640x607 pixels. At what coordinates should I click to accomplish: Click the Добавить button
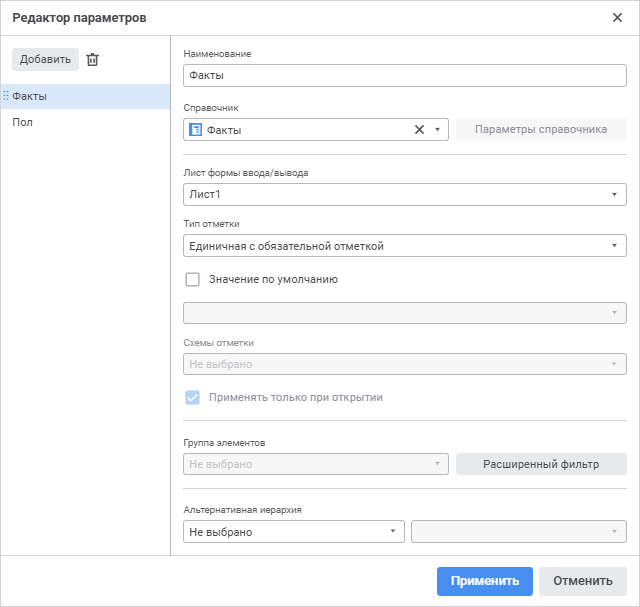[45, 60]
